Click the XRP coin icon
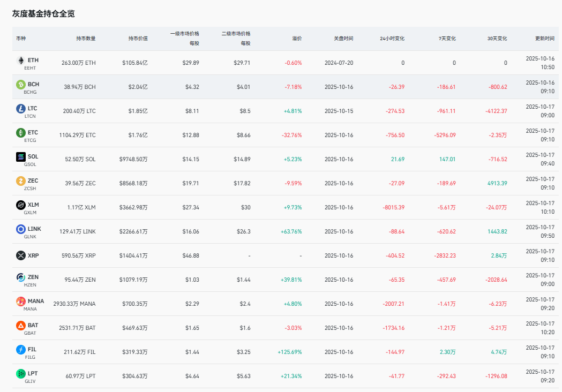The image size is (562, 392). point(21,255)
